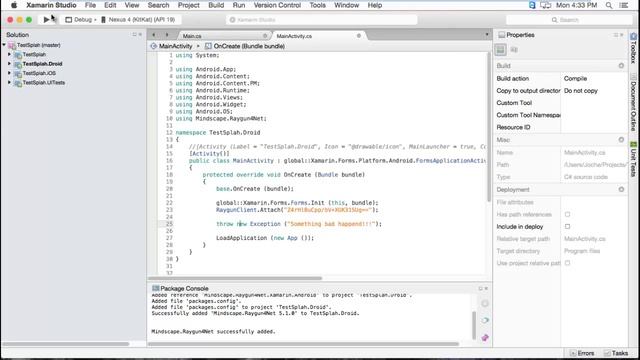Close the MainActivity.cs tab
The image size is (640, 360).
pos(359,36)
